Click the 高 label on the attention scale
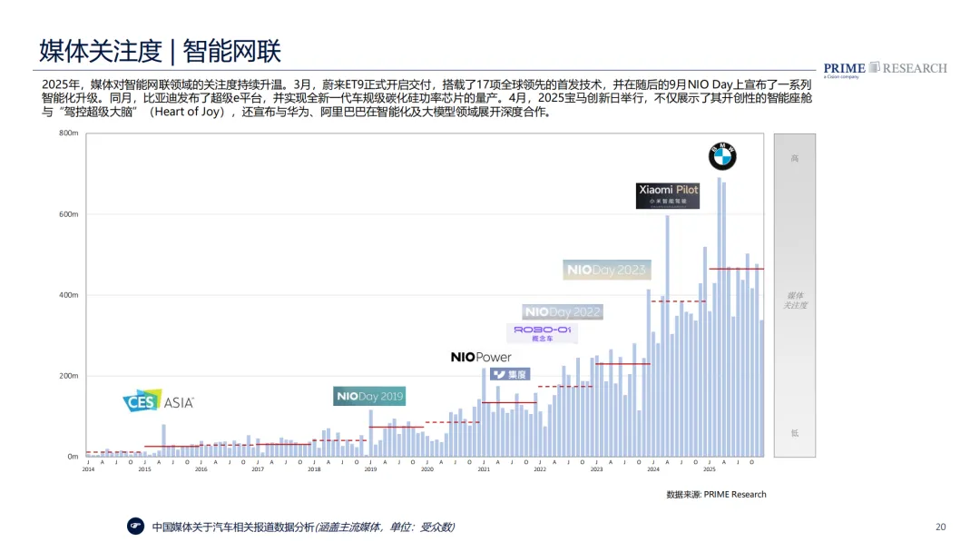Screen dimensions: 980x552 pyautogui.click(x=794, y=158)
